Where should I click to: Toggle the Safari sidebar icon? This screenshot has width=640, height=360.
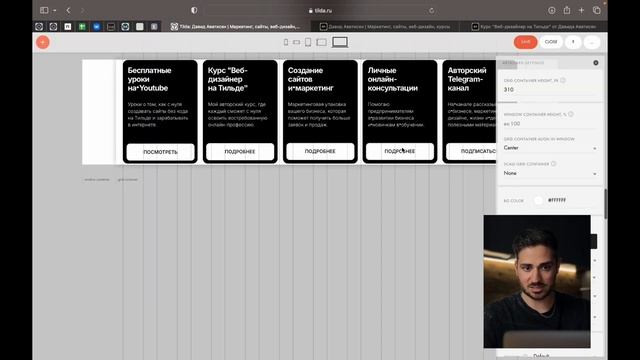click(44, 10)
